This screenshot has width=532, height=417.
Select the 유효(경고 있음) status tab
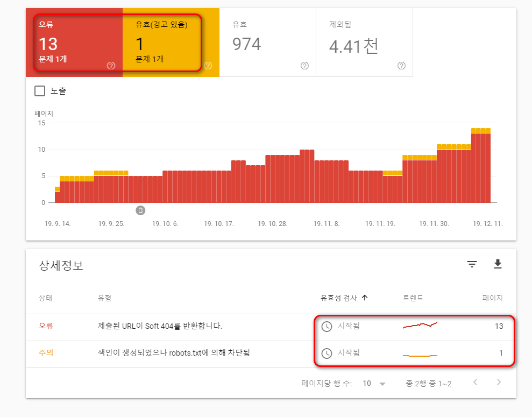click(171, 43)
